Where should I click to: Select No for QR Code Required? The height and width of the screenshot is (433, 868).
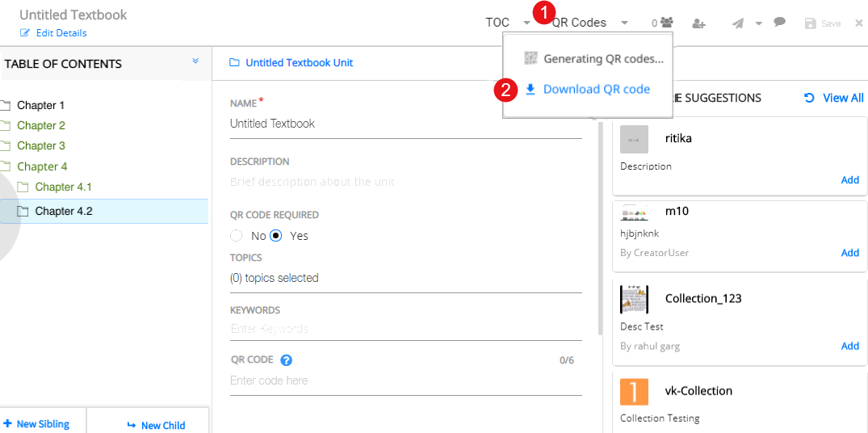click(x=237, y=236)
